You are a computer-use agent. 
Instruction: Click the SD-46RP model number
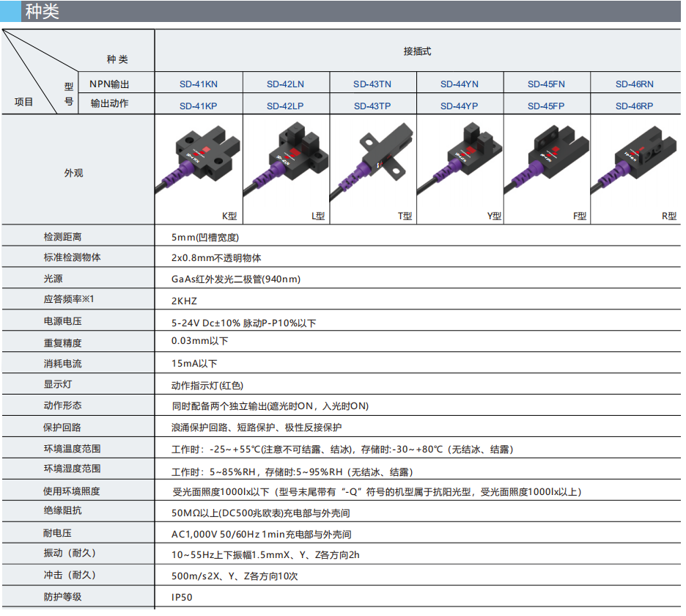[634, 106]
